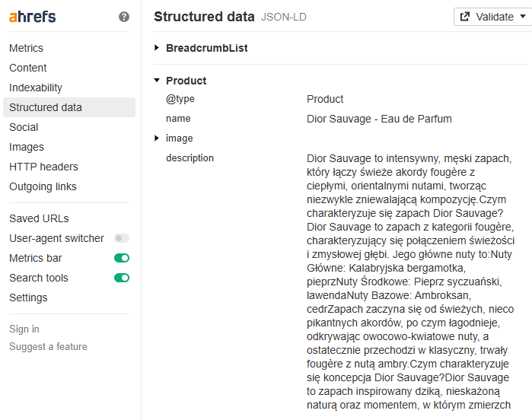Viewport: 532px width, 420px height.
Task: Click the Ahrefs logo
Action: [x=32, y=17]
